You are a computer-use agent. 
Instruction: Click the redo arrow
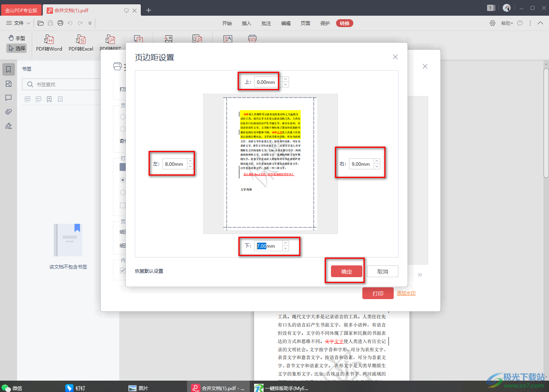(80, 23)
